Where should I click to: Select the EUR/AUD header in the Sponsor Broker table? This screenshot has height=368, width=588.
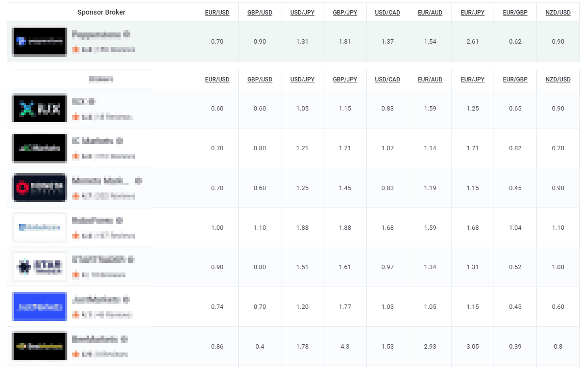[430, 13]
